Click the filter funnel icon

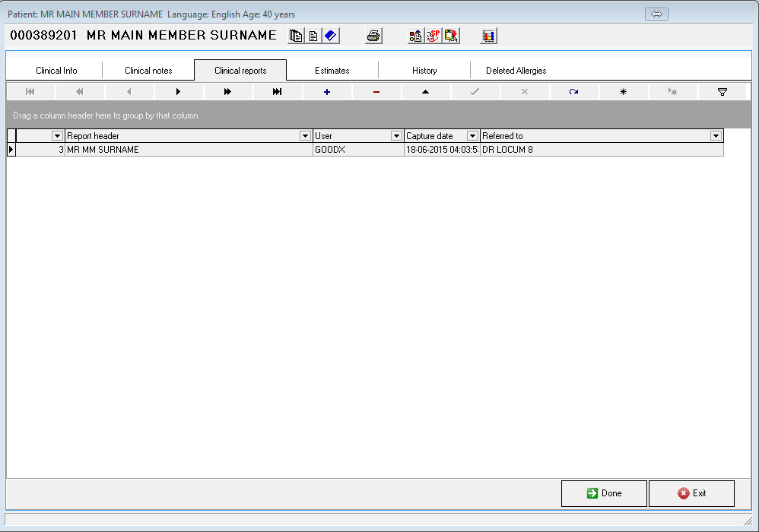(722, 92)
